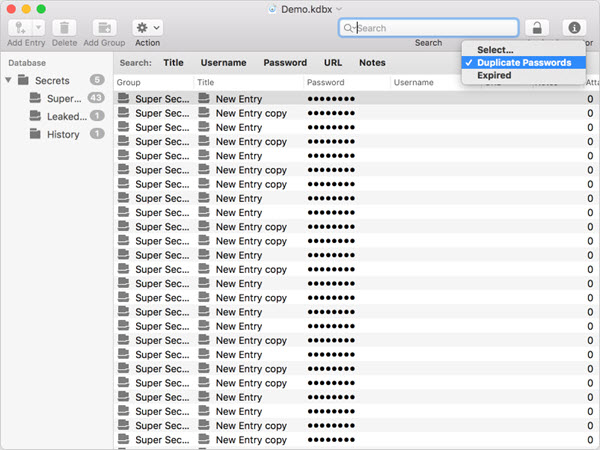
Task: Open the Add Entry dropdown arrow
Action: pos(38,28)
